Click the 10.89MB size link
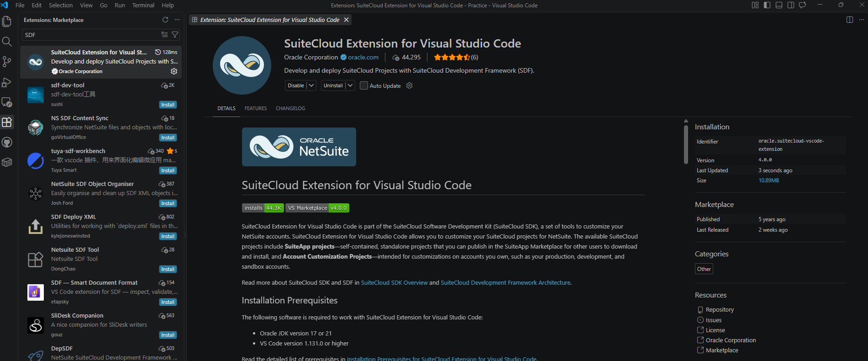Image resolution: width=868 pixels, height=361 pixels. coord(768,180)
